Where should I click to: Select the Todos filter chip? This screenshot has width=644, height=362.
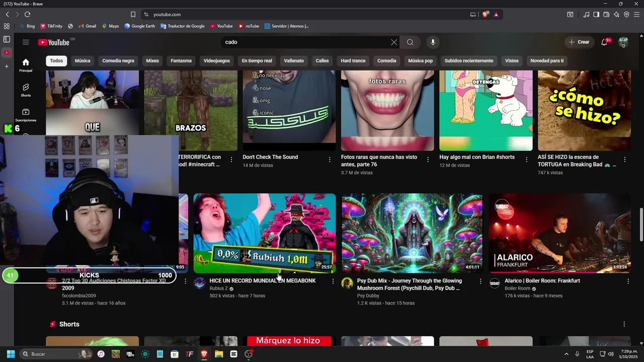tap(56, 61)
